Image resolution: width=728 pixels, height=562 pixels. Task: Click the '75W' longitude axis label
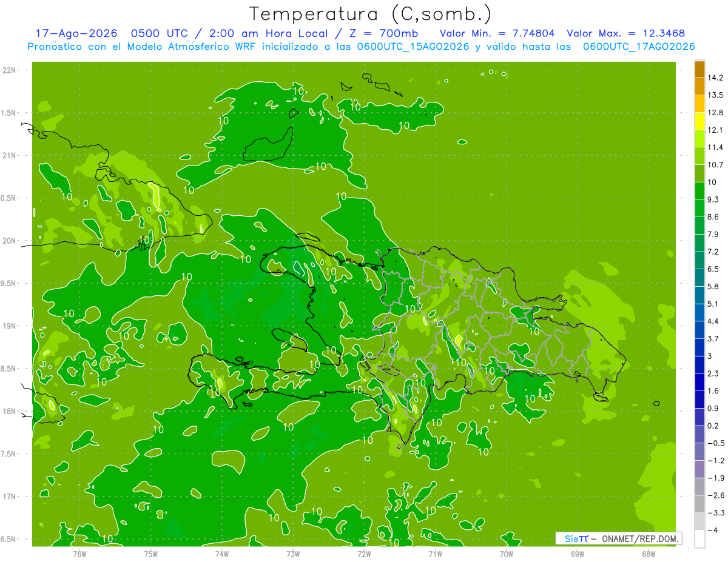151,554
